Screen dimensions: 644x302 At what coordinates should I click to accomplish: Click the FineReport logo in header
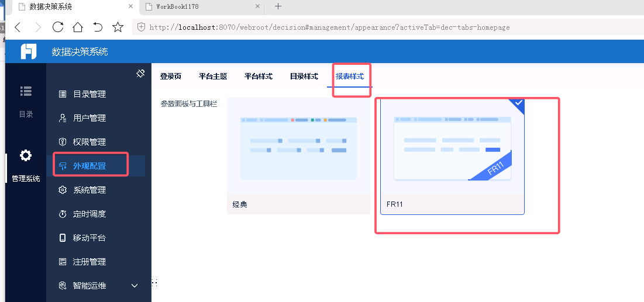[x=29, y=51]
